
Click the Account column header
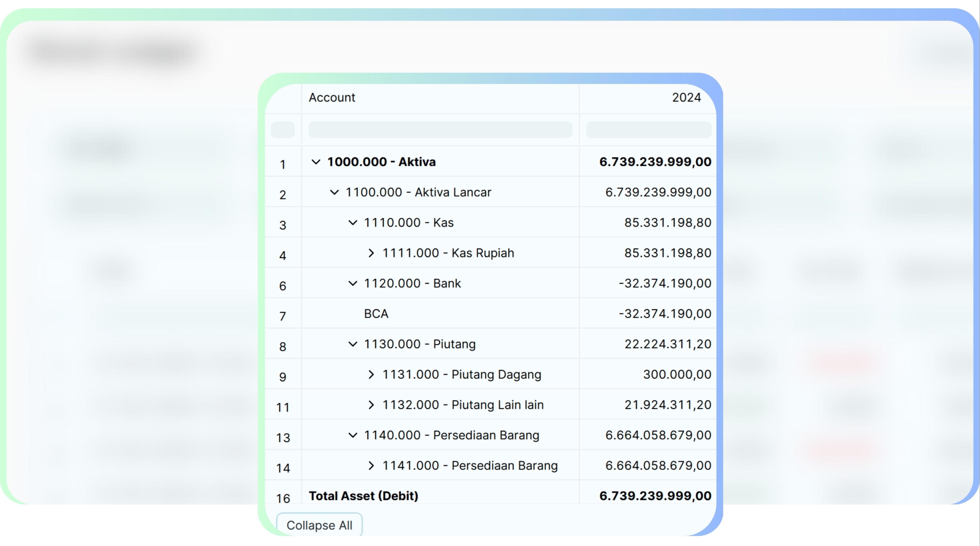[332, 98]
